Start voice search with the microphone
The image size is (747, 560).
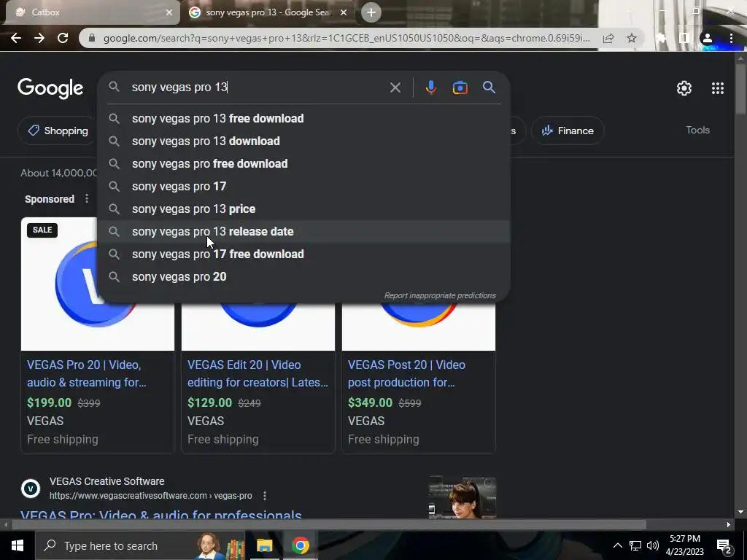pyautogui.click(x=430, y=87)
